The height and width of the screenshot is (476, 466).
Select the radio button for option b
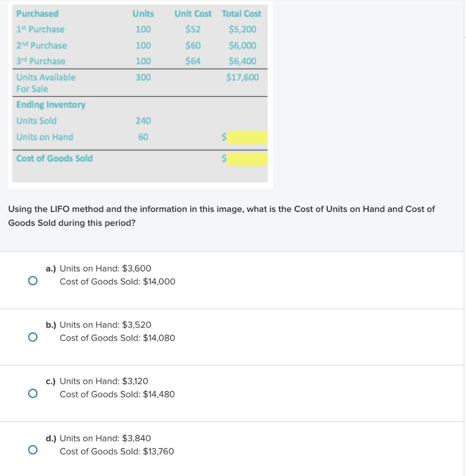(x=33, y=337)
